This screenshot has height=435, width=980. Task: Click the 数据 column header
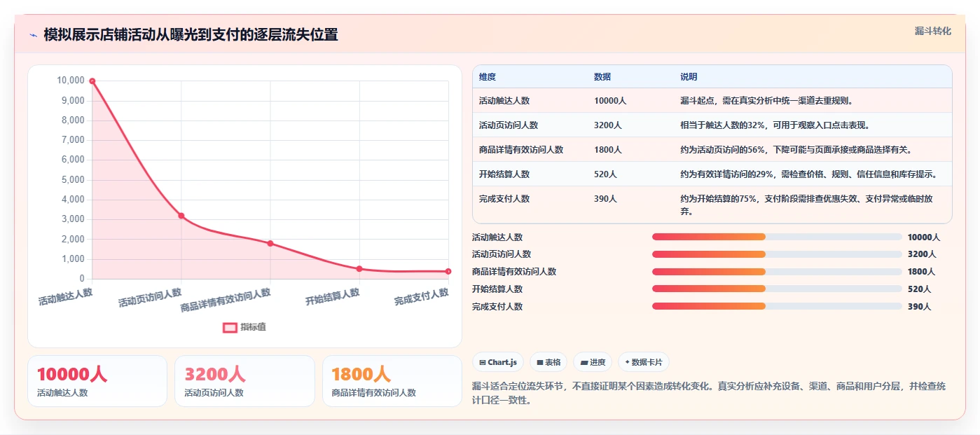point(602,77)
